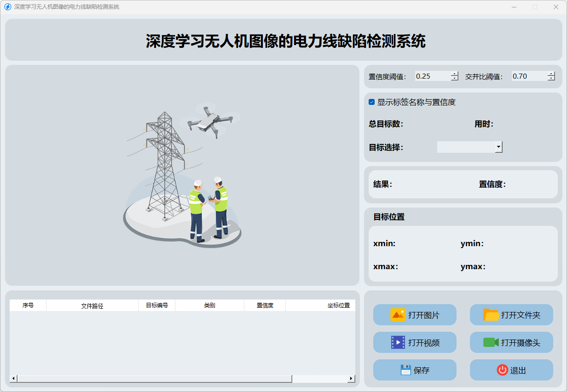This screenshot has width=567, height=392.
Task: Click the film icon on 打开视频
Action: point(398,342)
